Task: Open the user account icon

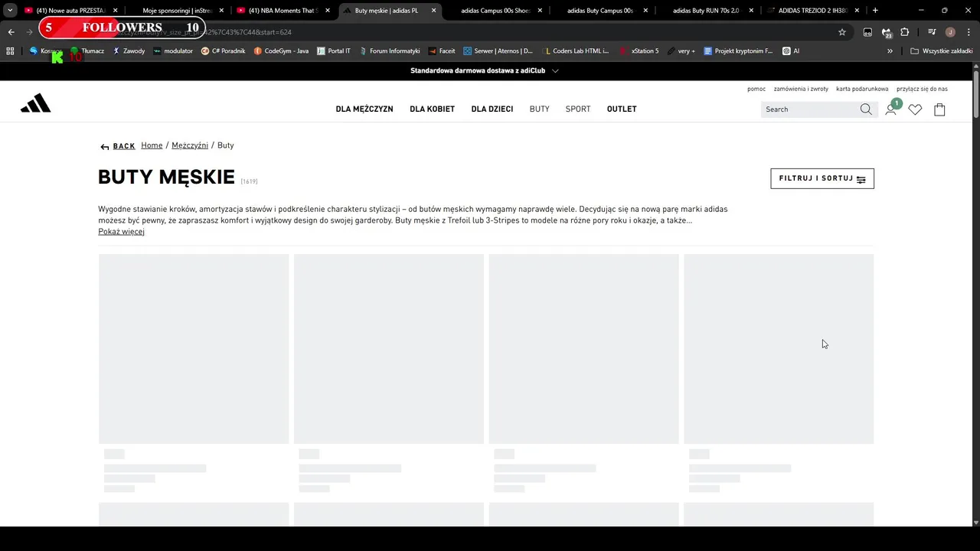Action: coord(890,109)
